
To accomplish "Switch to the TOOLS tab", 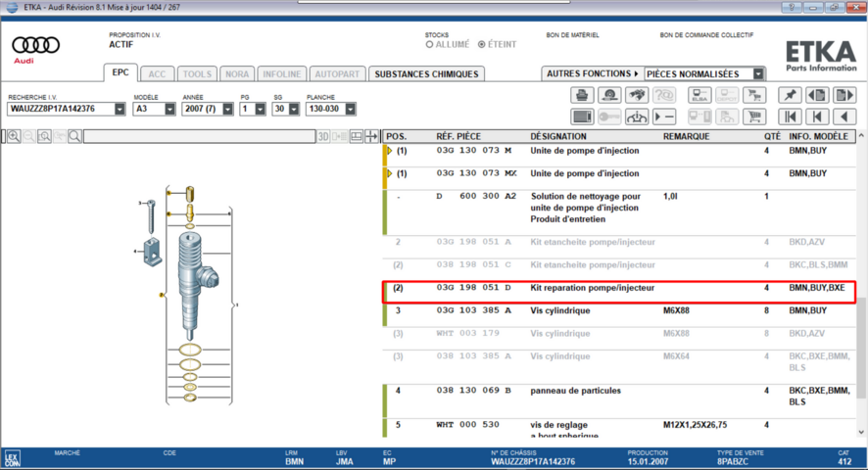I will (x=197, y=74).
